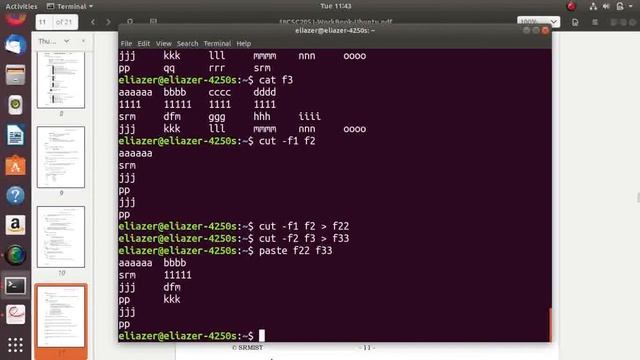
Task: Go to next page in PDF viewer
Action: (108, 22)
